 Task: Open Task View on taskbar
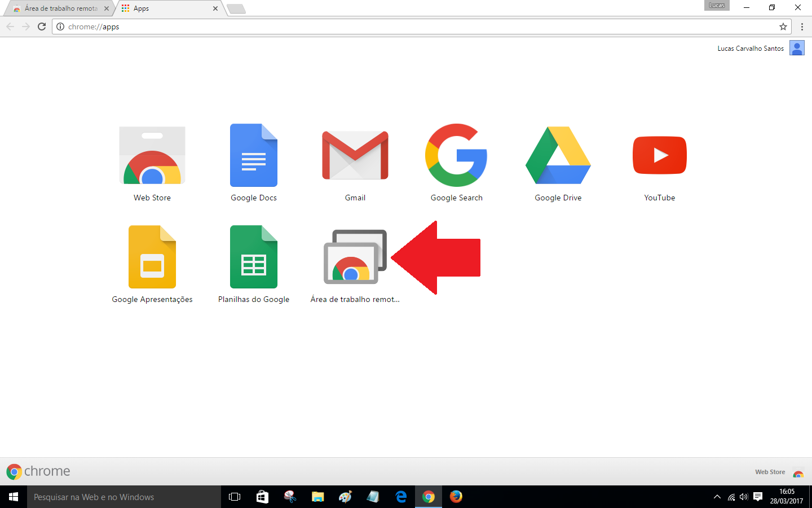tap(235, 497)
